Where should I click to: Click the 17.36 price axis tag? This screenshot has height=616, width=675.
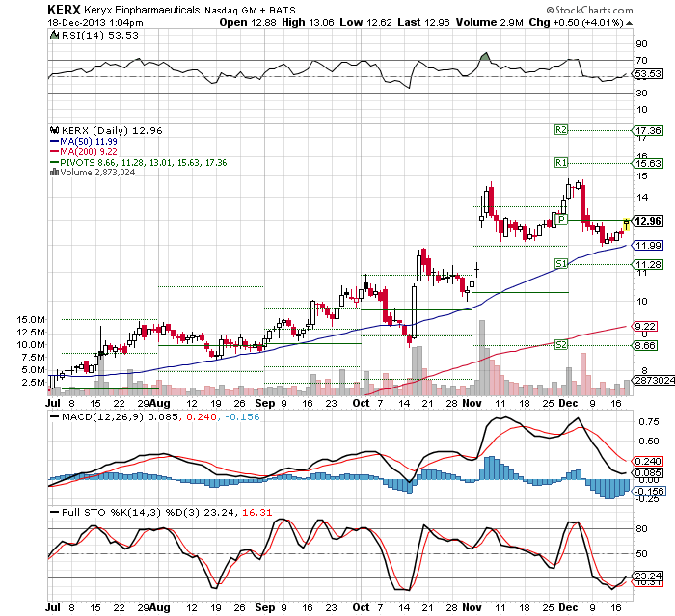647,130
